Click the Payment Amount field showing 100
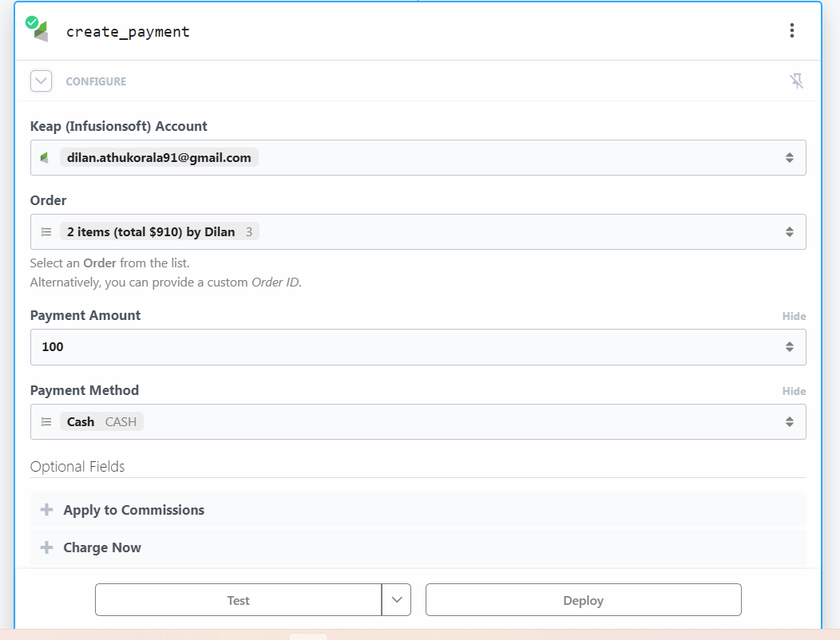This screenshot has height=640, width=840. tap(418, 347)
